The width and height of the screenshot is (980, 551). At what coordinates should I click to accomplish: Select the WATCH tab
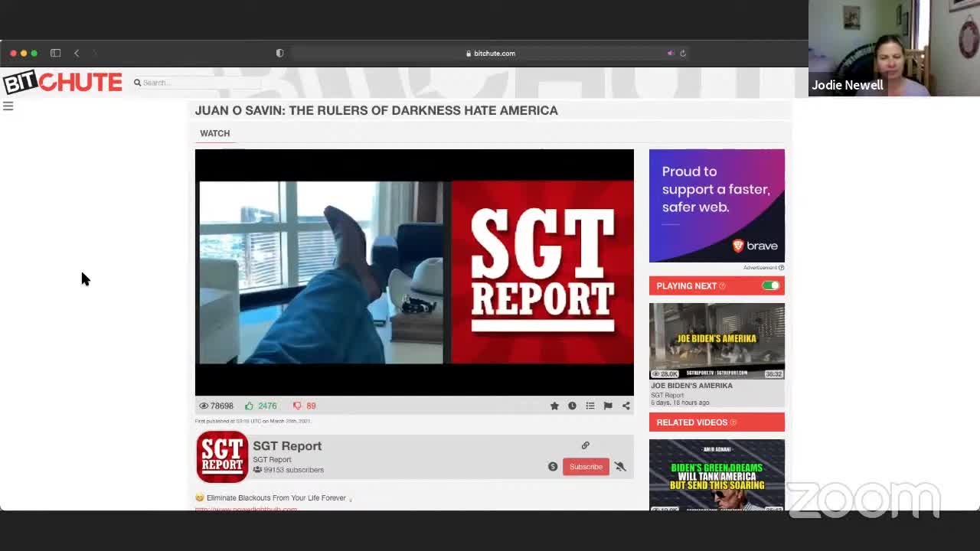tap(214, 133)
